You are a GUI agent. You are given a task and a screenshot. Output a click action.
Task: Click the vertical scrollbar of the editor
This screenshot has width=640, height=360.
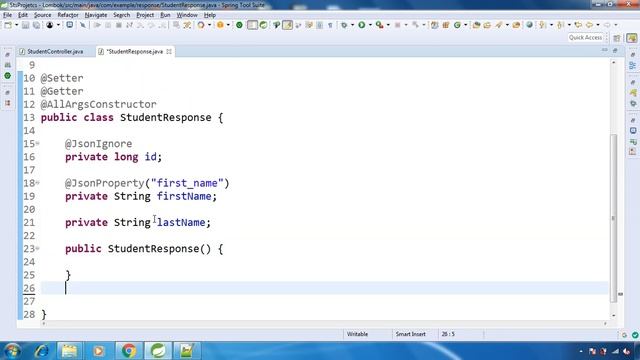pos(613,218)
